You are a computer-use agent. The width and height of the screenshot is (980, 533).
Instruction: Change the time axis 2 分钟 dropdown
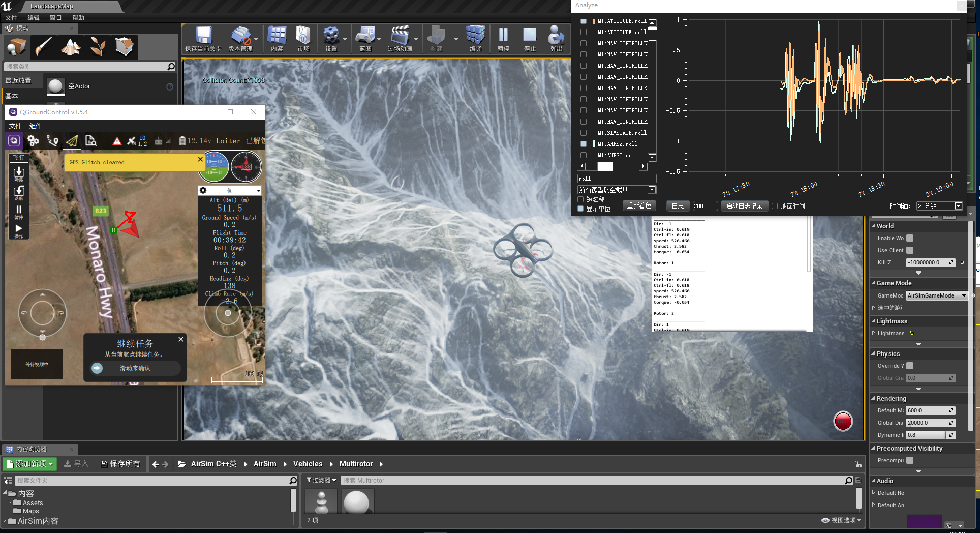939,206
